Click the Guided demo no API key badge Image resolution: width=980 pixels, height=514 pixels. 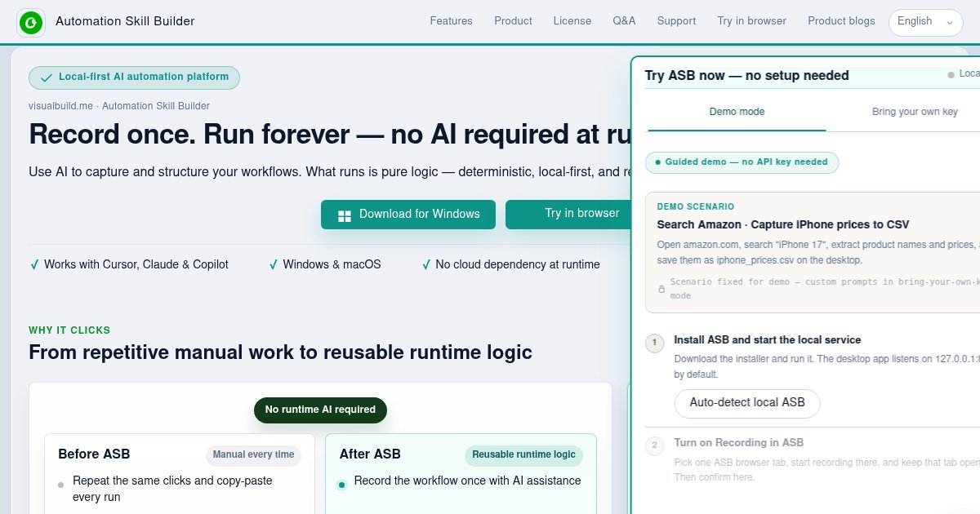(x=742, y=162)
